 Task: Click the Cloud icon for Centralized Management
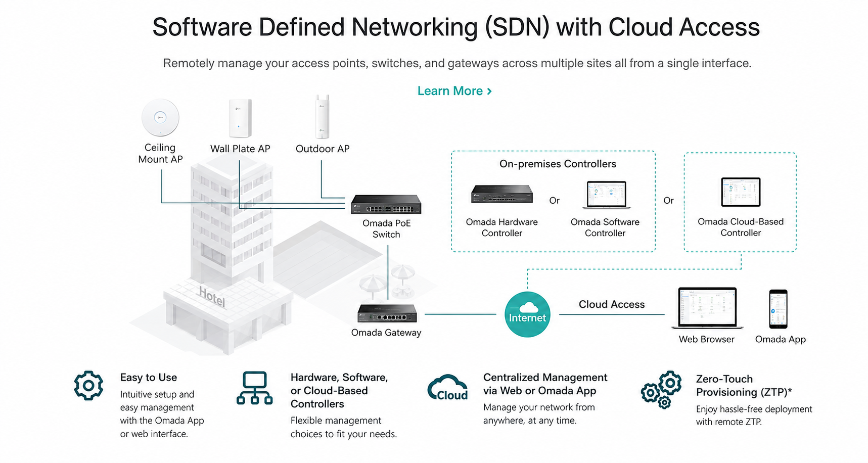point(448,388)
